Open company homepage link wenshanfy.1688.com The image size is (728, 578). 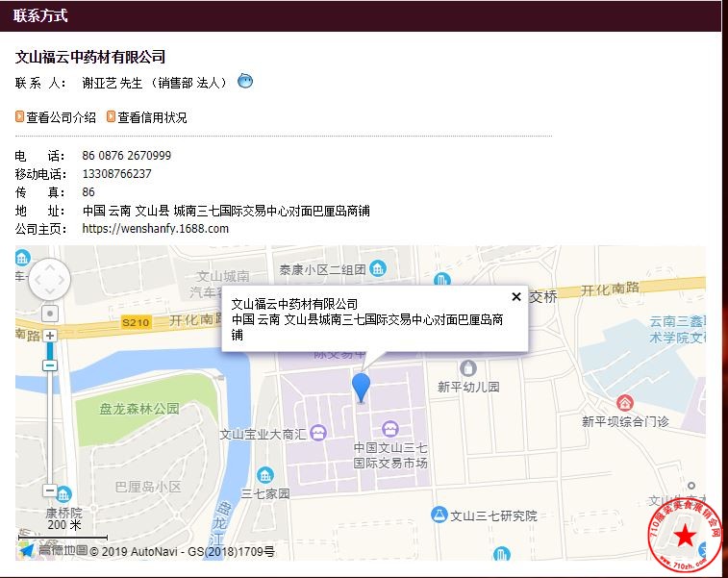pyautogui.click(x=155, y=229)
